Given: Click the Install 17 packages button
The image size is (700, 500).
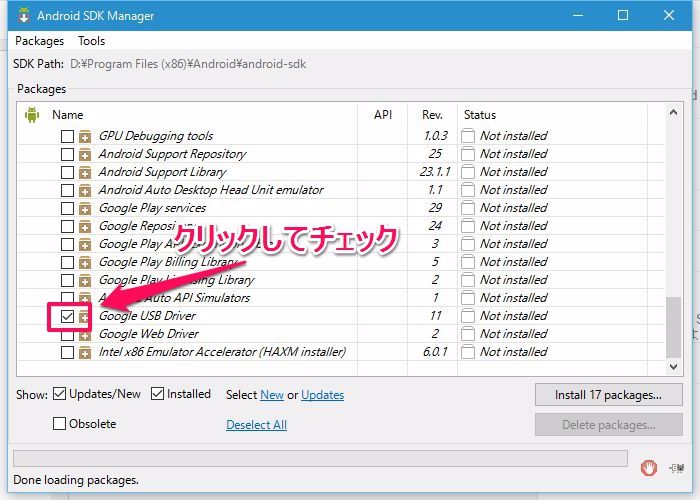Looking at the screenshot, I should [x=608, y=395].
